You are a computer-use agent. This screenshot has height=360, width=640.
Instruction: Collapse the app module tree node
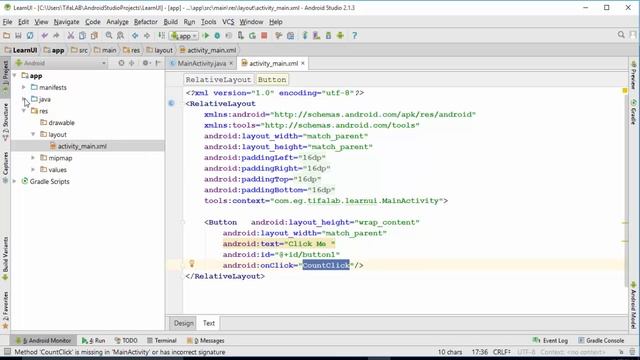click(15, 76)
